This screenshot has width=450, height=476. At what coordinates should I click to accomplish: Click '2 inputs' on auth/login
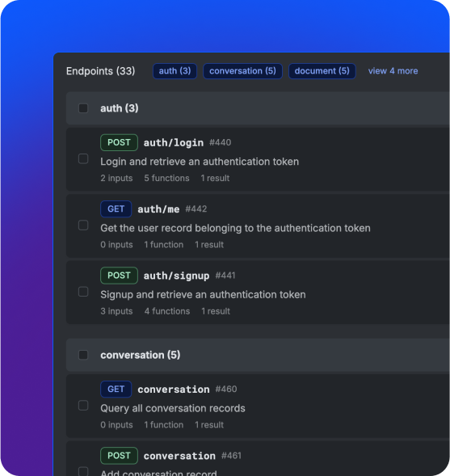[116, 178]
